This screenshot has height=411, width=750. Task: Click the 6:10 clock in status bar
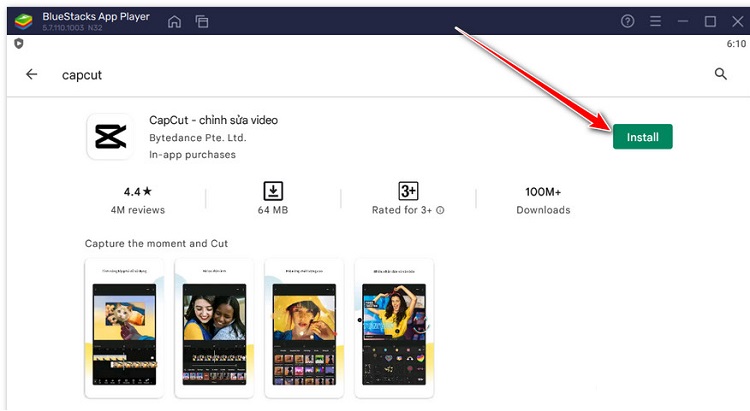point(736,44)
